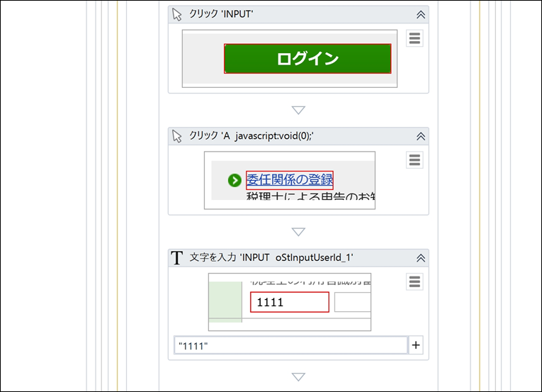Select the title クリック 'A javascript:void(0);'
The image size is (542, 392).
(x=252, y=136)
